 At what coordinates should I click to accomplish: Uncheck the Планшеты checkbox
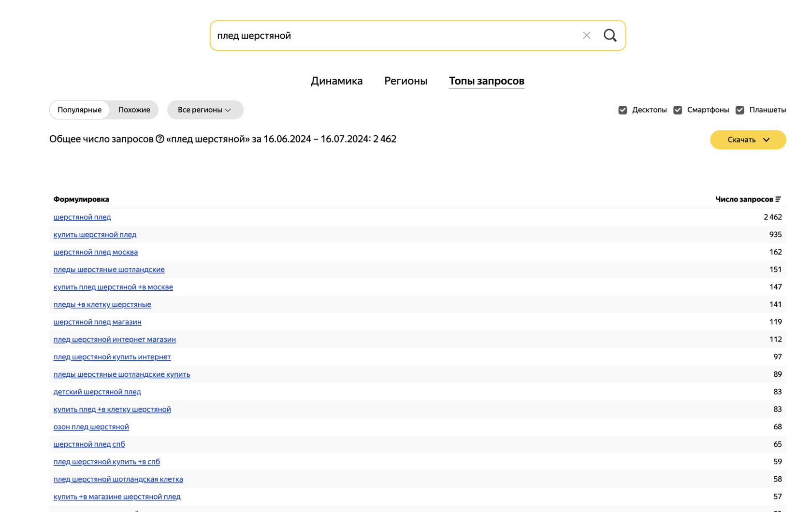click(739, 110)
